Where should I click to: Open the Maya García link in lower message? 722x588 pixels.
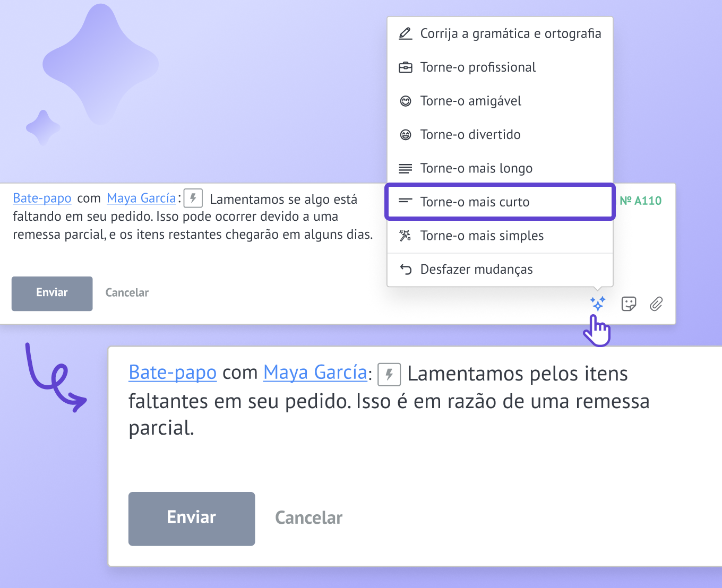[x=315, y=373]
